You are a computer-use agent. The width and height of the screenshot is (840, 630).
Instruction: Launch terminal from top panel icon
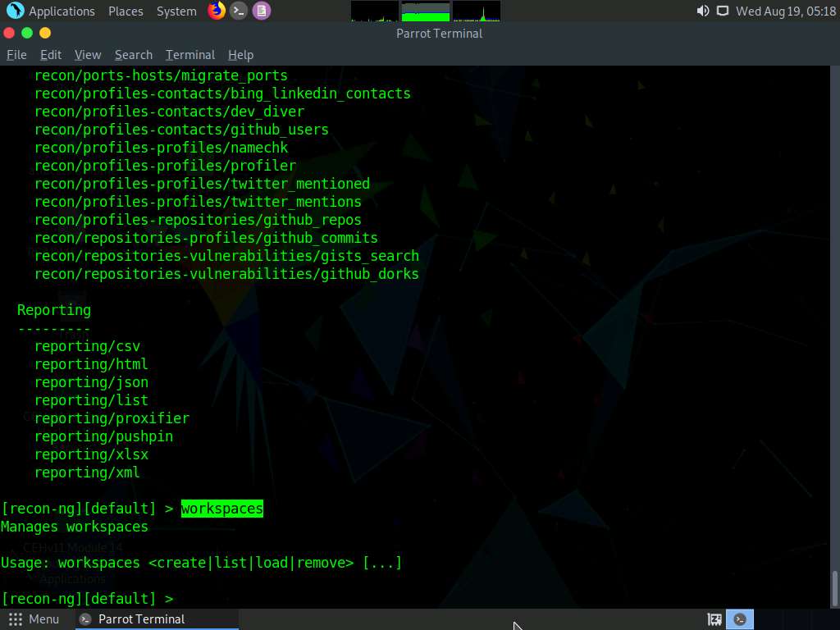239,11
